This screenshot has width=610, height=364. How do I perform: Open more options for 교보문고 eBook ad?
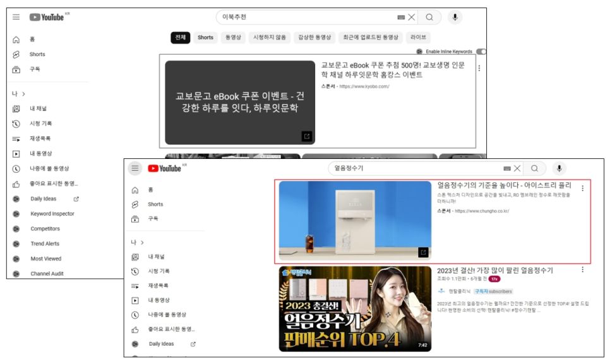(x=479, y=68)
